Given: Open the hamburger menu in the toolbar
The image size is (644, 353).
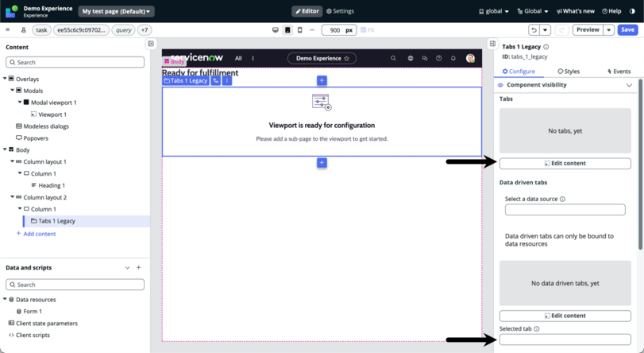Looking at the screenshot, I should [7, 29].
